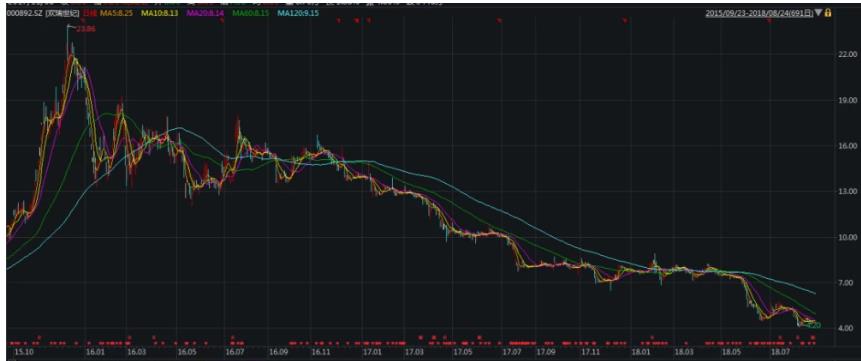
Task: Click the 15.10 date axis label
Action: [x=24, y=352]
